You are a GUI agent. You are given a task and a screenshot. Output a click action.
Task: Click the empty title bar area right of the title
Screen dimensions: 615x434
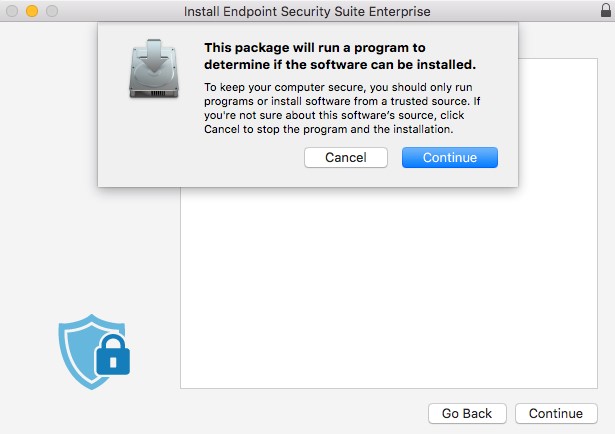(x=520, y=11)
